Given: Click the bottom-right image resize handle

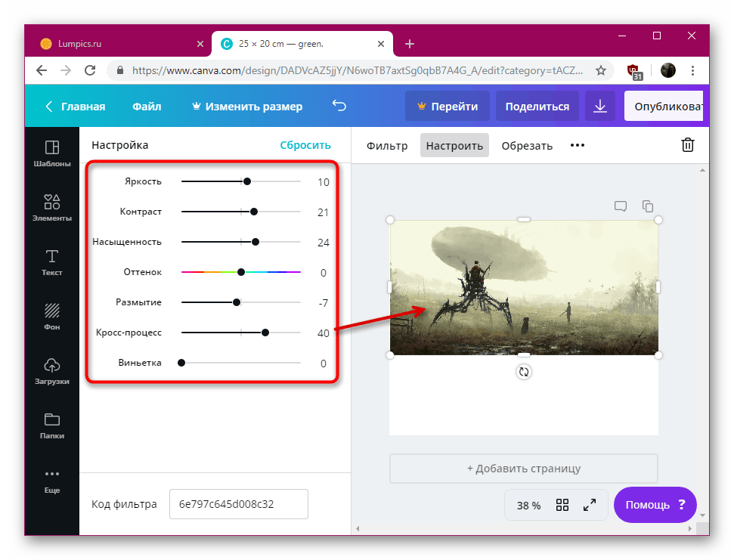Looking at the screenshot, I should (x=658, y=355).
